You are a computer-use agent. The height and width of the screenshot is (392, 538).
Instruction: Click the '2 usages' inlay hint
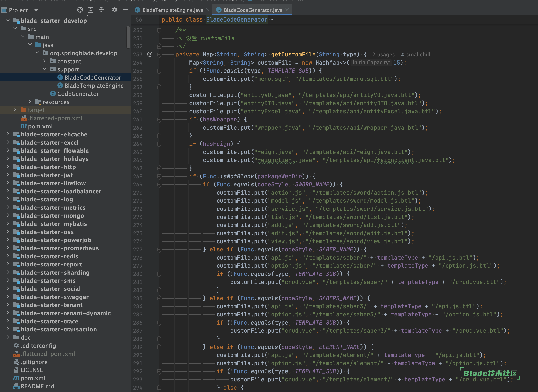tap(383, 55)
